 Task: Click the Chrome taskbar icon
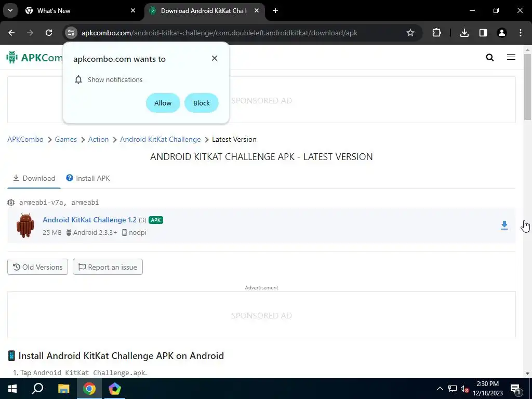pyautogui.click(x=89, y=389)
